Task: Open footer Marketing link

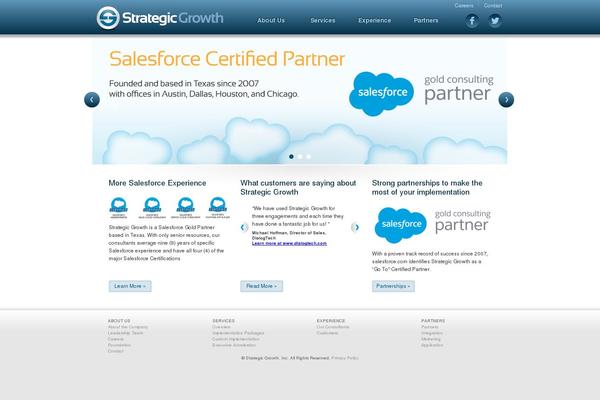Action: point(431,339)
